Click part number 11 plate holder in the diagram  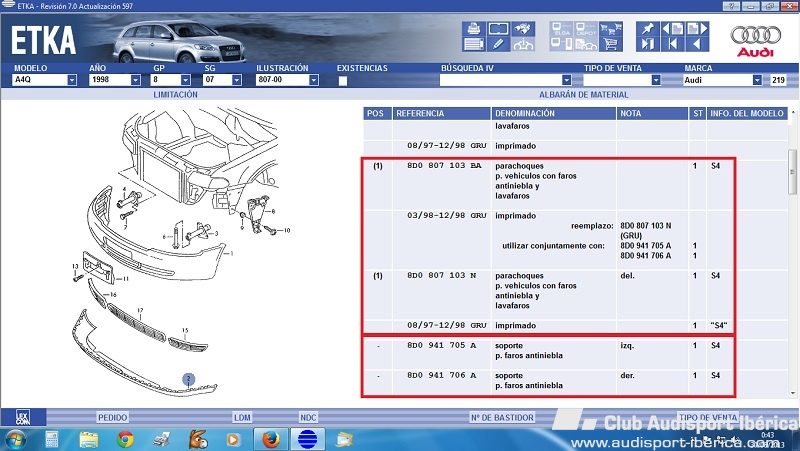pyautogui.click(x=125, y=279)
